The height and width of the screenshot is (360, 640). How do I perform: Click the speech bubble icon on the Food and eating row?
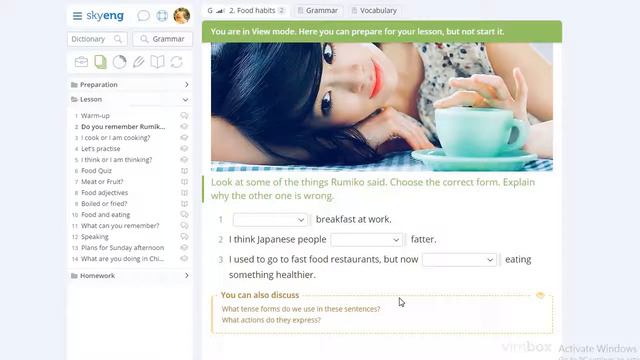[184, 215]
